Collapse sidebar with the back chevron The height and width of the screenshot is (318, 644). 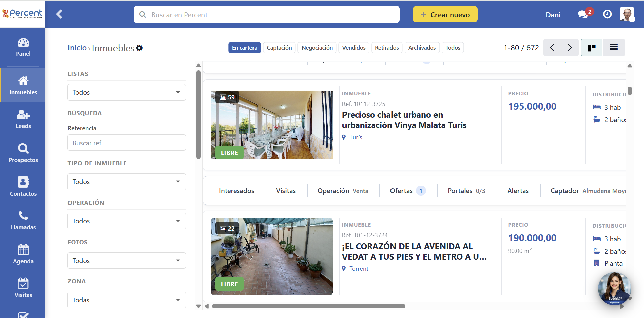(59, 14)
